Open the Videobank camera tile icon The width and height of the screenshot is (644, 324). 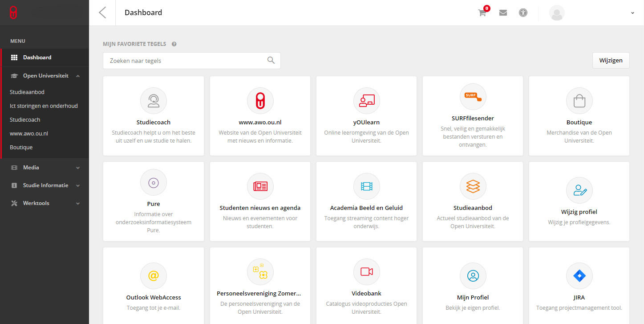(x=366, y=271)
